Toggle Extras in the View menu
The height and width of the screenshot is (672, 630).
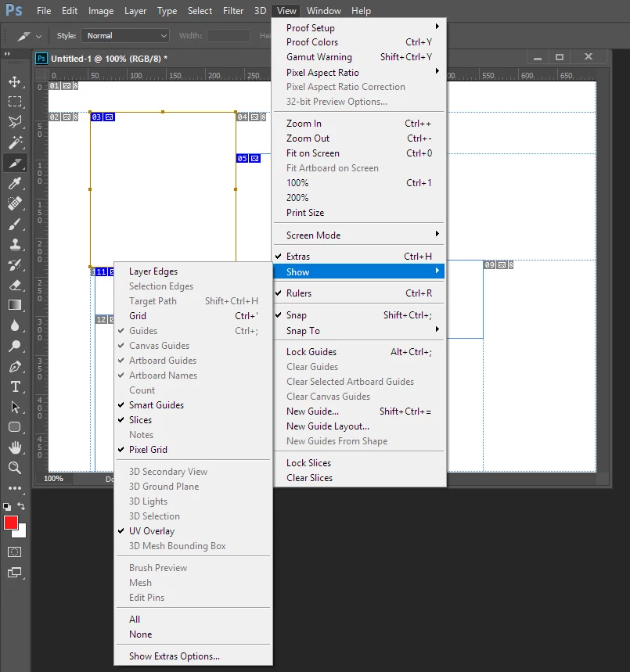(358, 257)
